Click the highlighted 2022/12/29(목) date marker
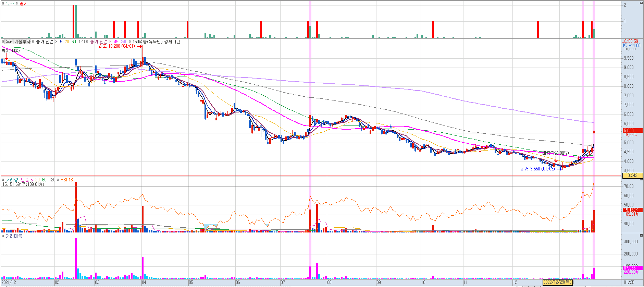The width and height of the screenshot is (644, 287). [558, 282]
